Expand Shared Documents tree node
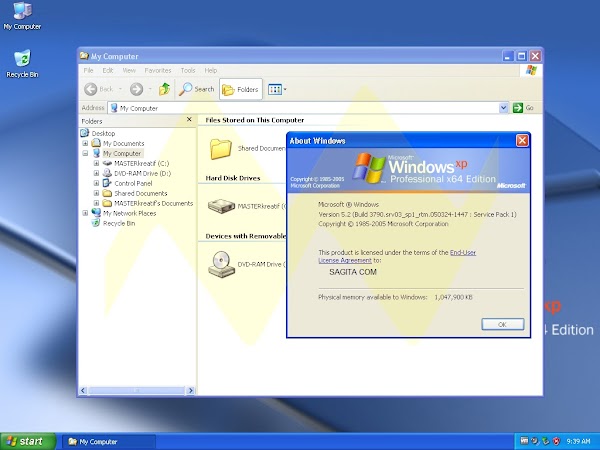The height and width of the screenshot is (450, 600). 96,193
